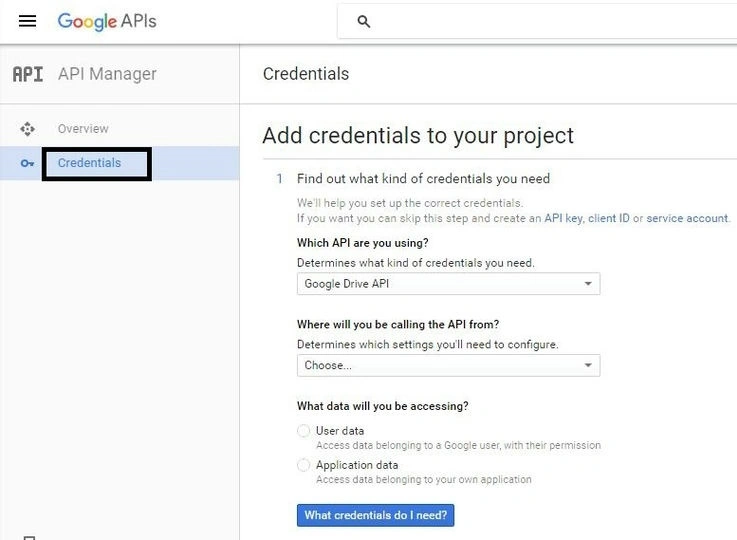Select the Application data radio option
Screen dimensions: 737x540
(x=304, y=465)
